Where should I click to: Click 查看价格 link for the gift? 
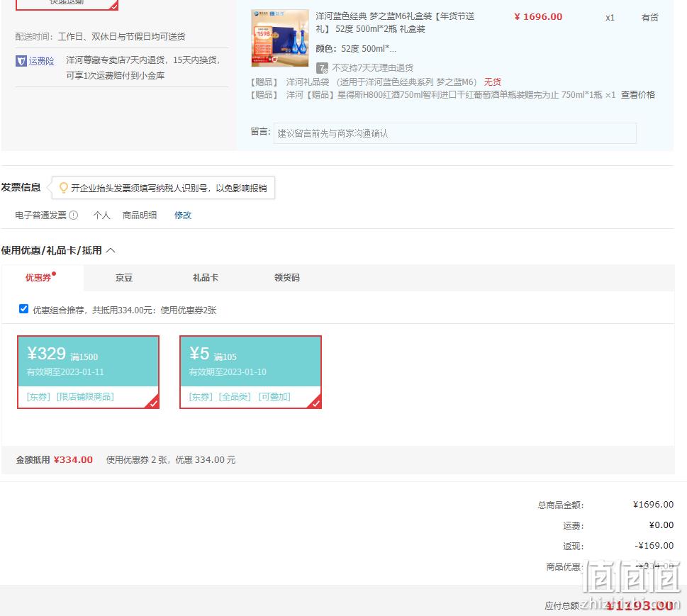pyautogui.click(x=638, y=95)
